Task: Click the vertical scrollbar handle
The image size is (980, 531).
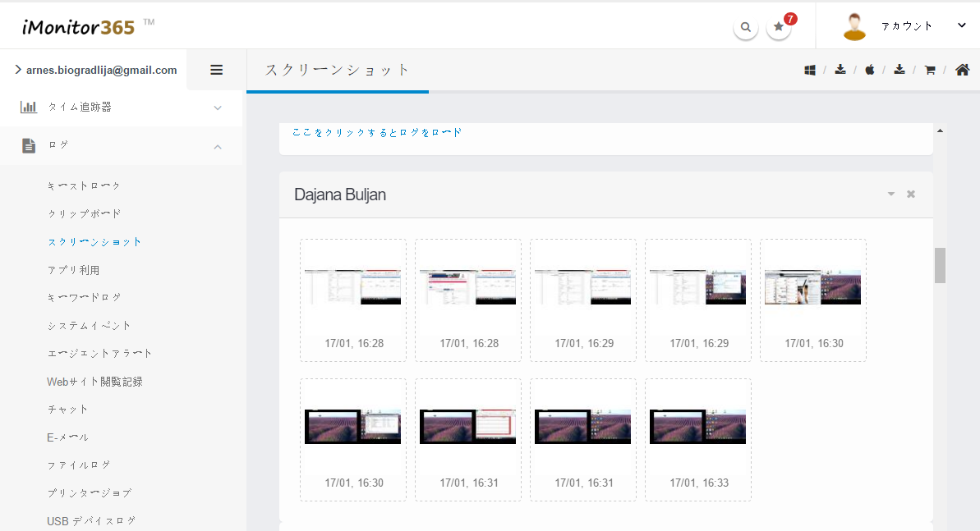Action: point(940,265)
